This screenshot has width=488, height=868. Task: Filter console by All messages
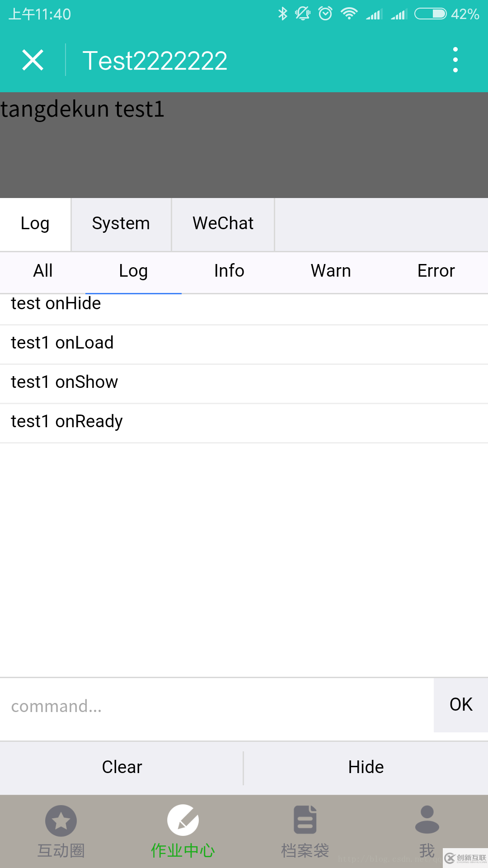[43, 271]
